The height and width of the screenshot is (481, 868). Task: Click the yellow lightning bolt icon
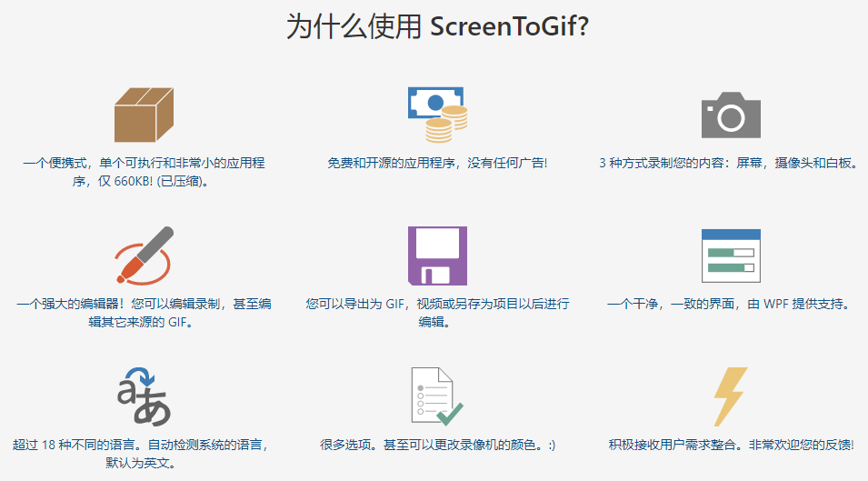click(731, 396)
